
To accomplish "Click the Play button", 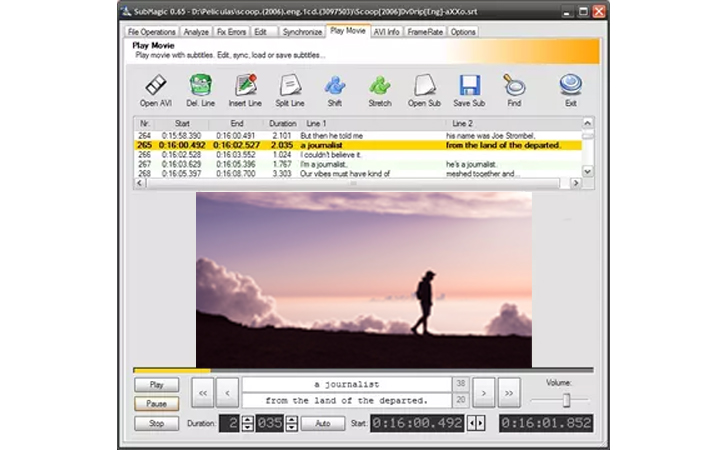I will [156, 385].
